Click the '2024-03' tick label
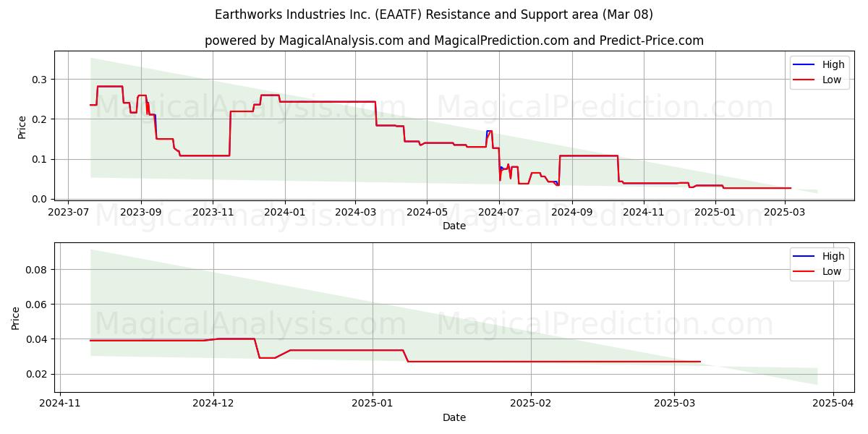Image resolution: width=868 pixels, height=434 pixels. click(x=355, y=212)
